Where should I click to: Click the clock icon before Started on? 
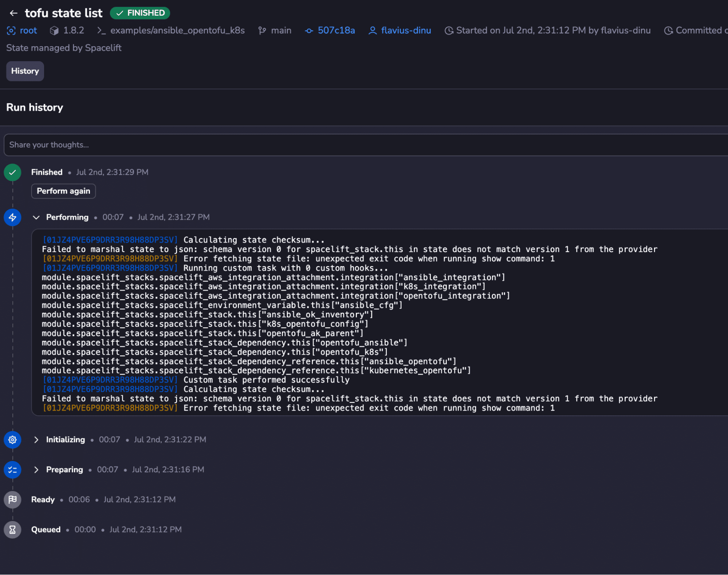click(x=449, y=31)
